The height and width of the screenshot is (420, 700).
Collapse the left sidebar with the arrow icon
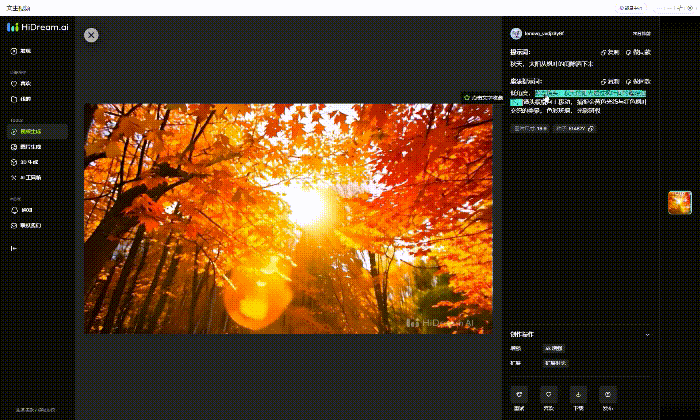(x=14, y=248)
